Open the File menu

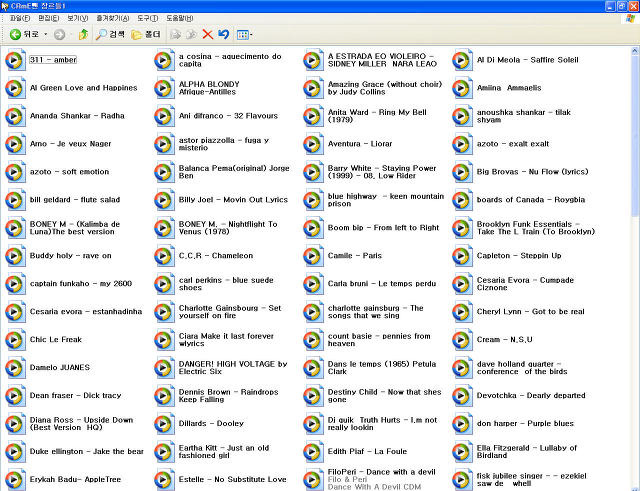(x=20, y=18)
